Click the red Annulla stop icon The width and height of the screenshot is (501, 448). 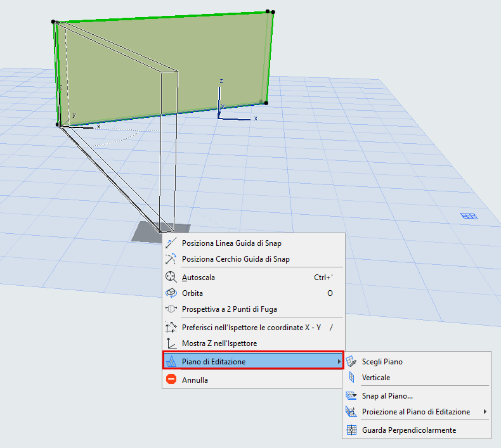coord(171,380)
